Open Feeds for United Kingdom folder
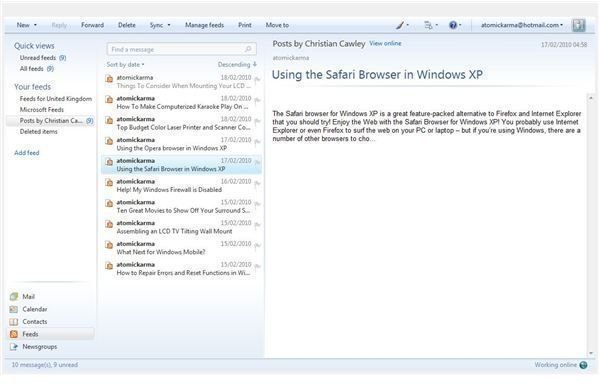This screenshot has width=600, height=385. click(56, 99)
